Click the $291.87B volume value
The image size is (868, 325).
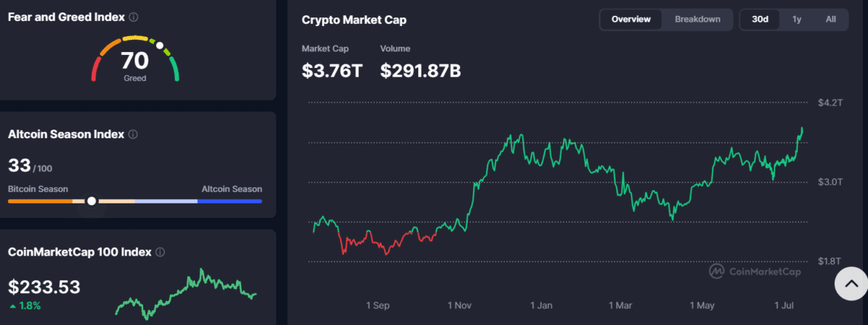point(420,70)
